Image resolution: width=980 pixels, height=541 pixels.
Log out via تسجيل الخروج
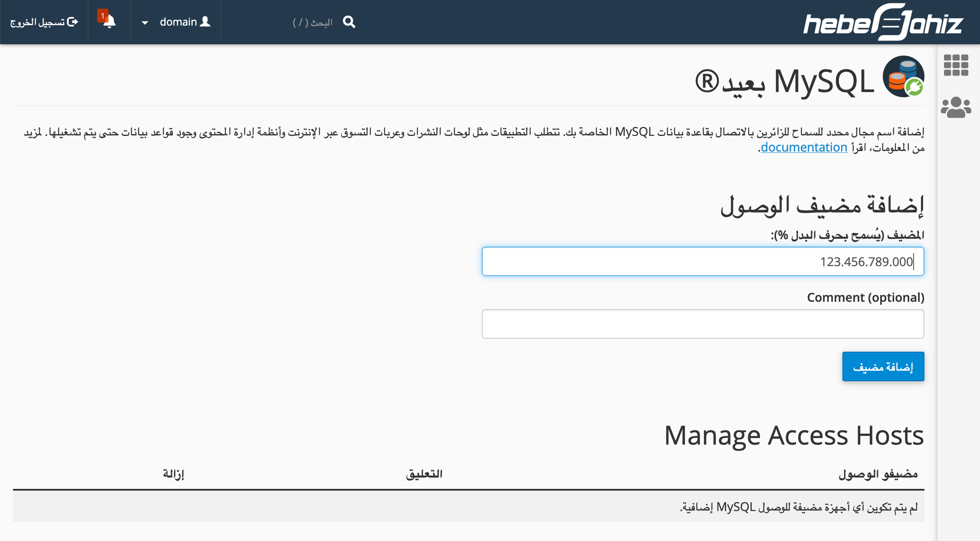pyautogui.click(x=44, y=22)
